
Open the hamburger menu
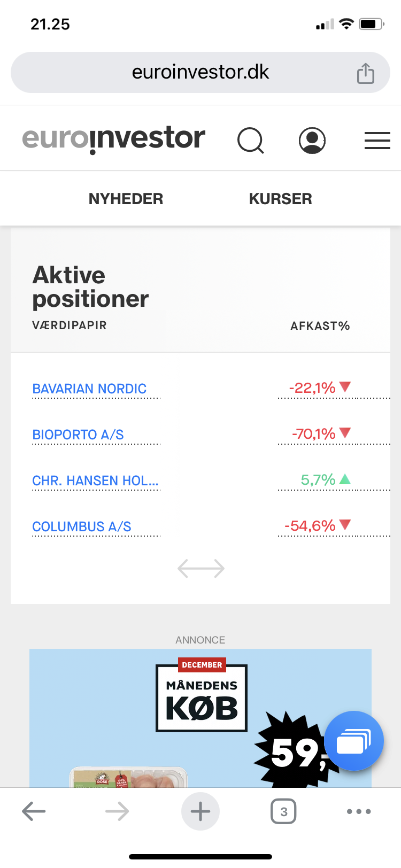click(377, 141)
